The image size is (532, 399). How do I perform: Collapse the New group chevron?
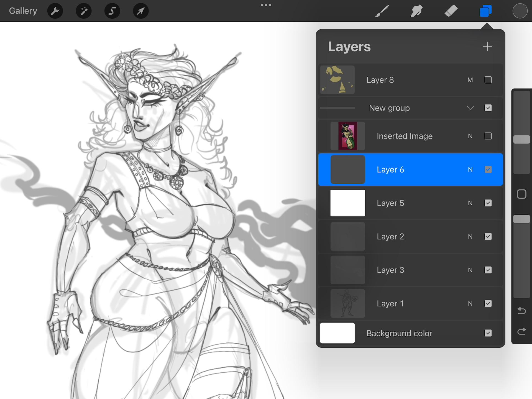coord(470,108)
